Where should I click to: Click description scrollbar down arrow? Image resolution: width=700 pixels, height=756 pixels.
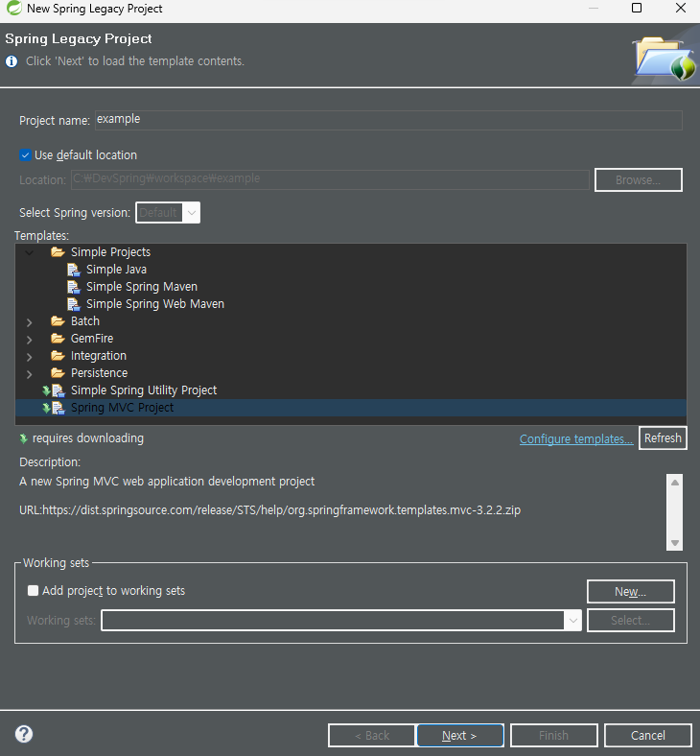(675, 543)
